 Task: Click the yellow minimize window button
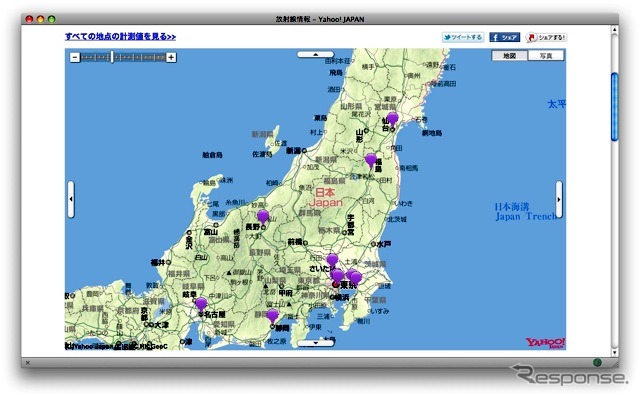pyautogui.click(x=40, y=19)
